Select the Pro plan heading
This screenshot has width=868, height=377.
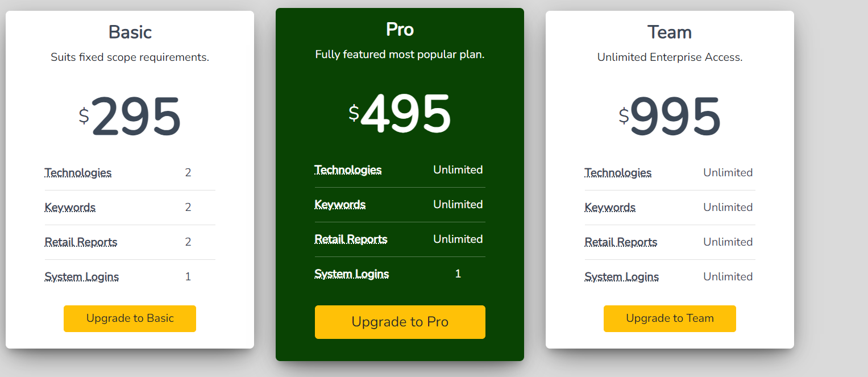point(400,30)
